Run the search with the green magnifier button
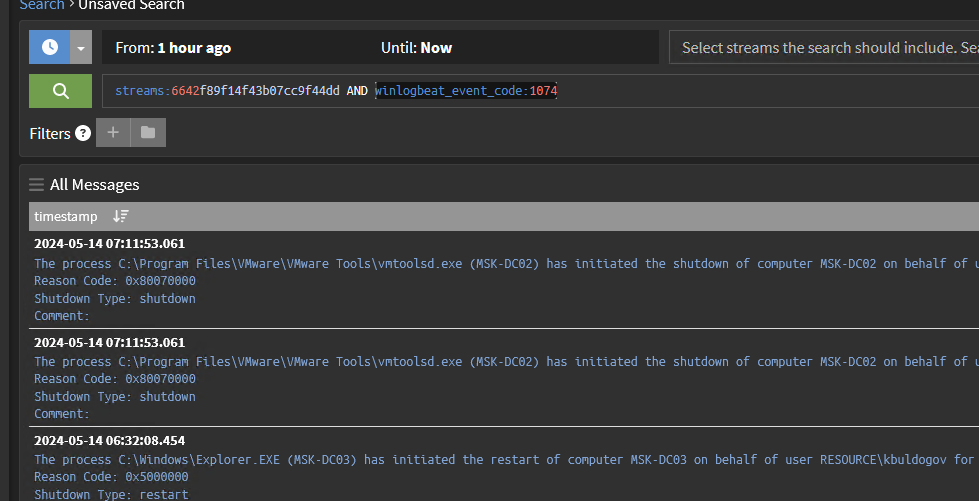The width and height of the screenshot is (979, 501). click(x=61, y=91)
